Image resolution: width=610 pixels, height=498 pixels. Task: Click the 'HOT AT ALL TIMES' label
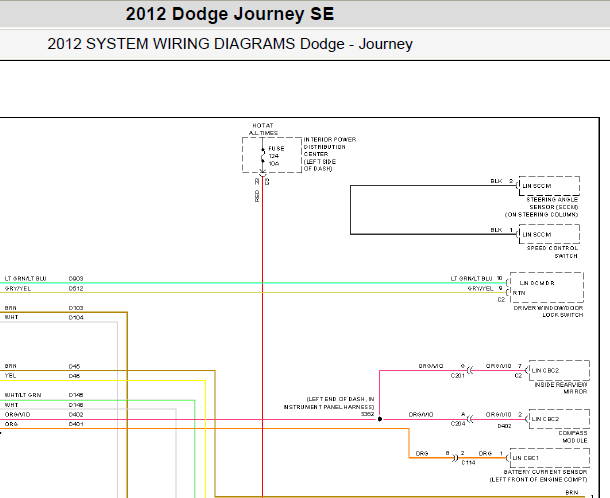pyautogui.click(x=263, y=129)
